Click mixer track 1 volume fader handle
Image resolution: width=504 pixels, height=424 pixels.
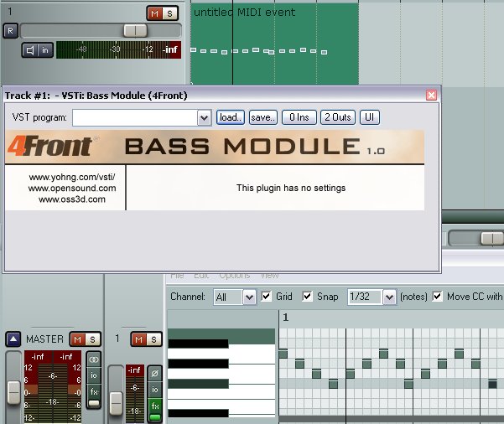(x=116, y=403)
